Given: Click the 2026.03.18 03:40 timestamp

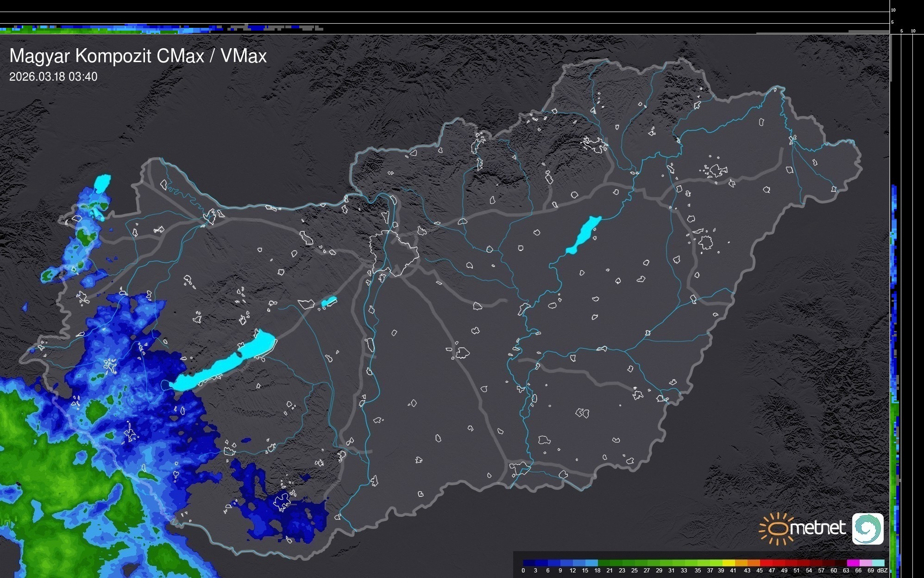Looking at the screenshot, I should click(x=53, y=77).
